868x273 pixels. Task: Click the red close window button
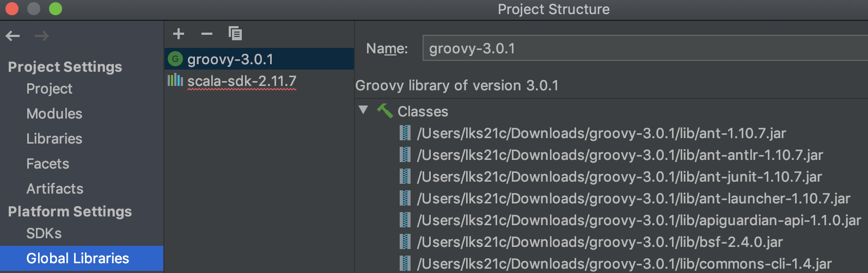coord(11,9)
